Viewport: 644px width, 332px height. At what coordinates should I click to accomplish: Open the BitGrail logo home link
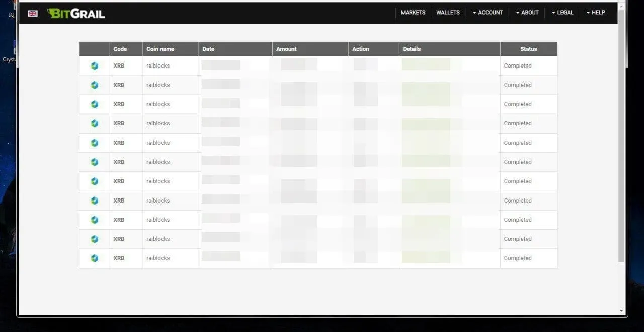click(x=76, y=14)
